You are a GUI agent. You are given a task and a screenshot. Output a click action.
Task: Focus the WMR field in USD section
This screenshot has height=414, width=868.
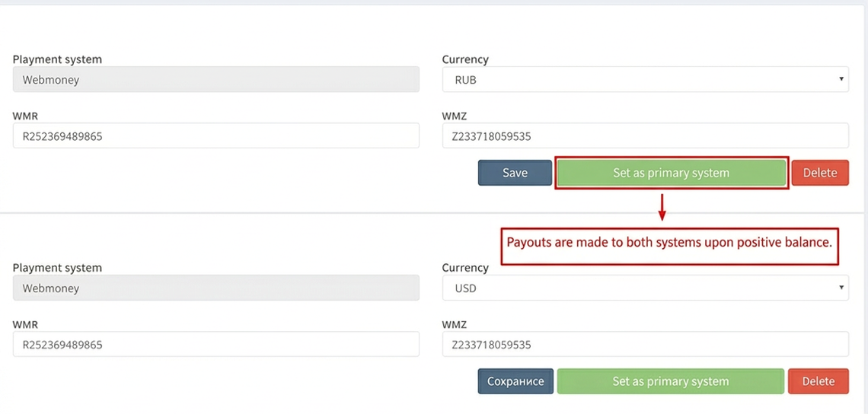[216, 344]
